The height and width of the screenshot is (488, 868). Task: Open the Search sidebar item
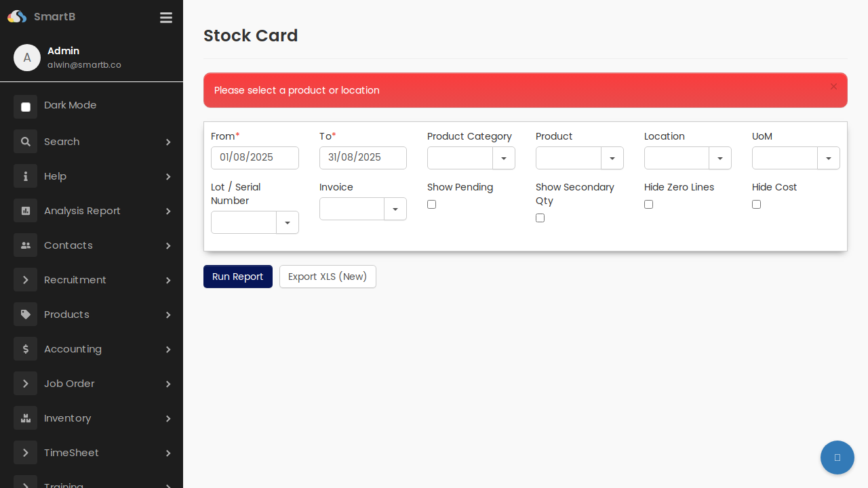pyautogui.click(x=25, y=142)
